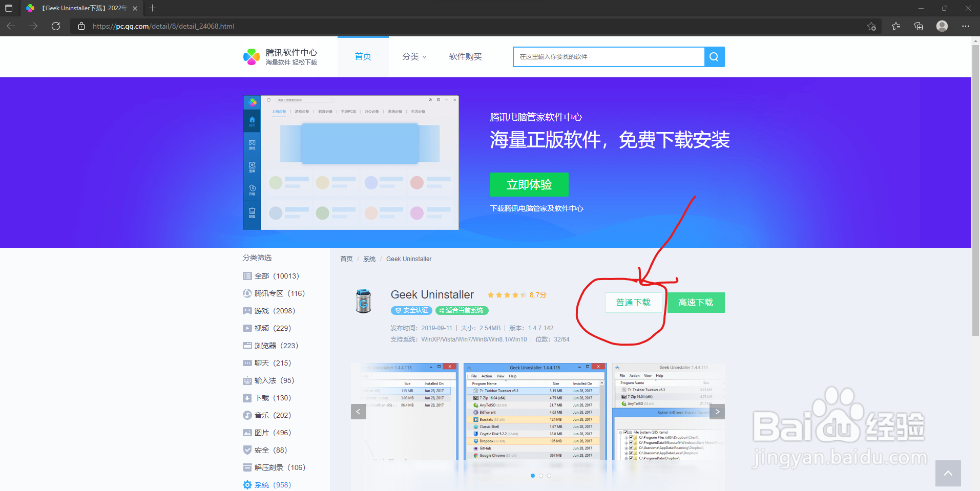Click the 浏览器 category icon
The width and height of the screenshot is (980, 491).
(x=247, y=346)
